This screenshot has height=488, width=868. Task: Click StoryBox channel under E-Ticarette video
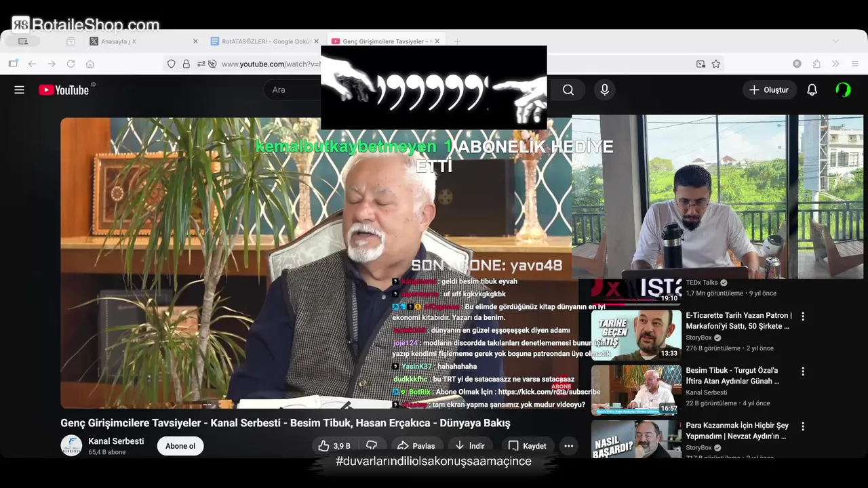click(x=698, y=338)
